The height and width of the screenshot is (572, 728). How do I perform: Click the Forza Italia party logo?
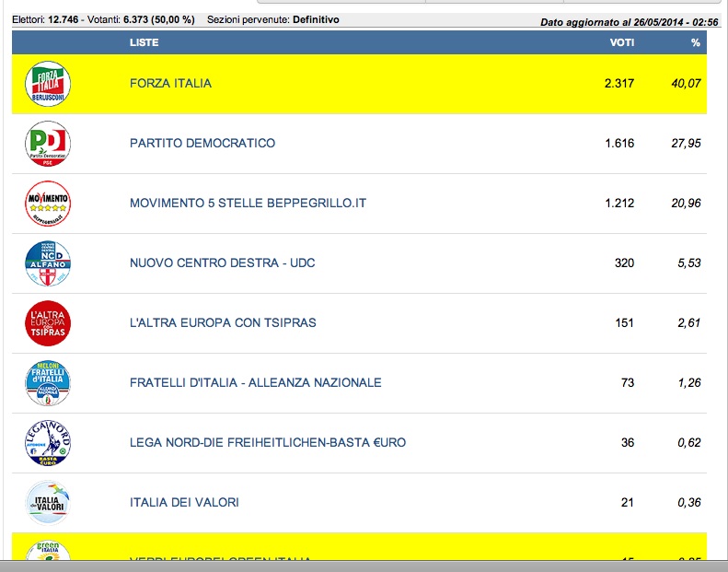tap(48, 84)
